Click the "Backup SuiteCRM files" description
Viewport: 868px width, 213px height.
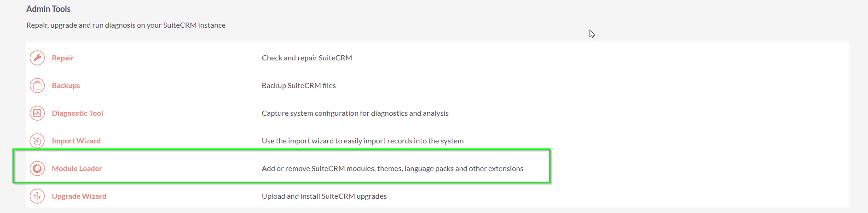point(299,86)
